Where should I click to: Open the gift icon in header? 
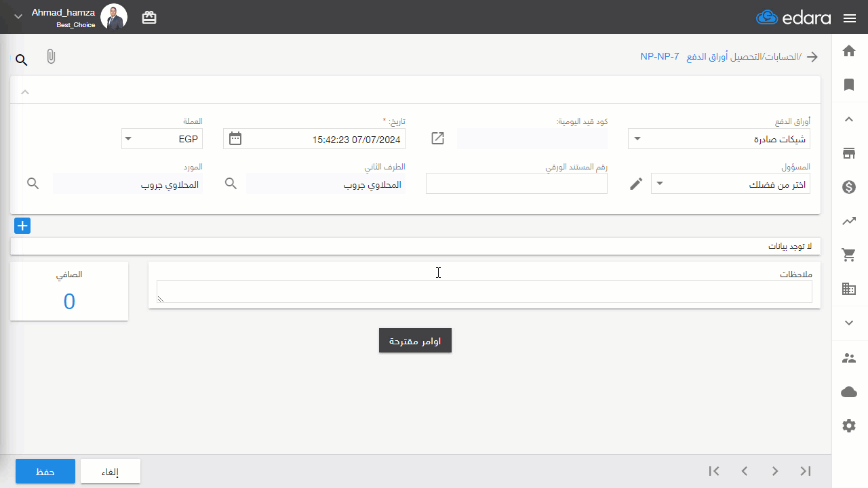(149, 18)
